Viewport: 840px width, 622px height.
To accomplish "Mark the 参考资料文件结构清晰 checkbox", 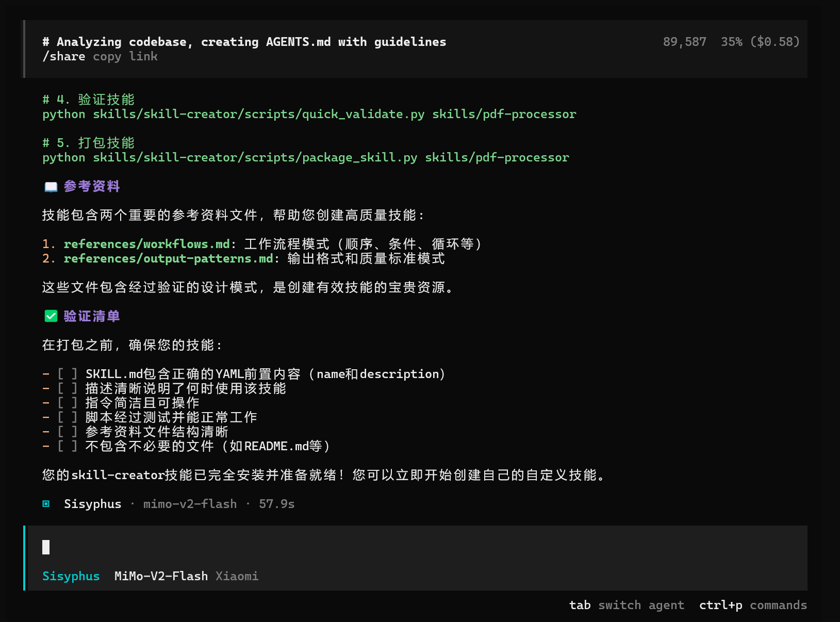I will [67, 432].
